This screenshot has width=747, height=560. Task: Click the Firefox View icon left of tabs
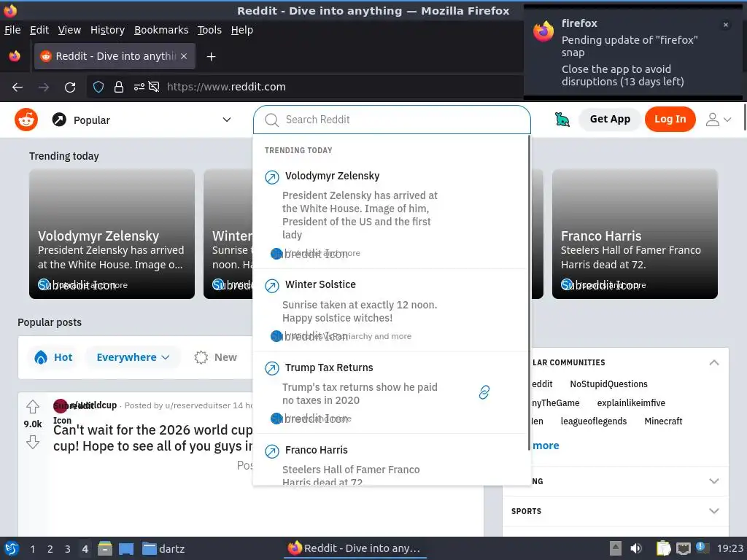pyautogui.click(x=15, y=56)
